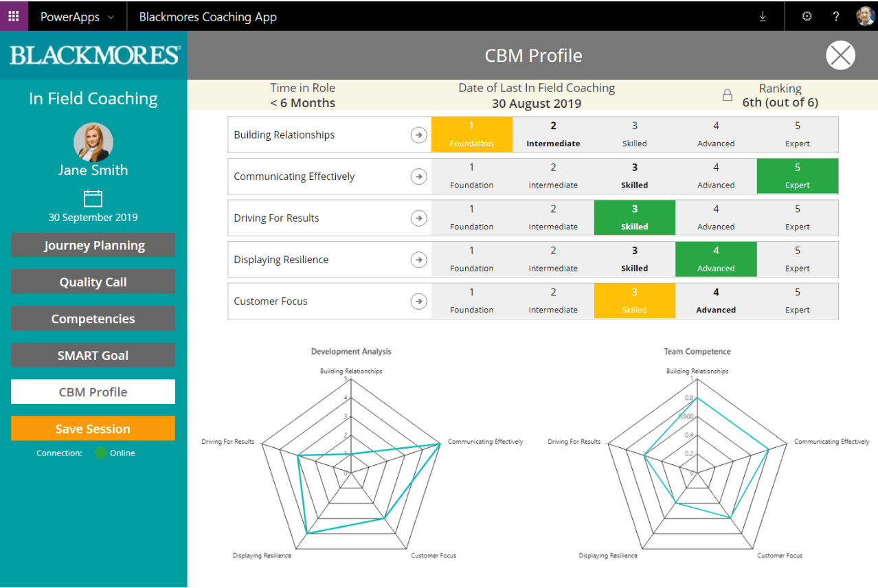Expand the PowerApps dropdown chevron

(111, 17)
